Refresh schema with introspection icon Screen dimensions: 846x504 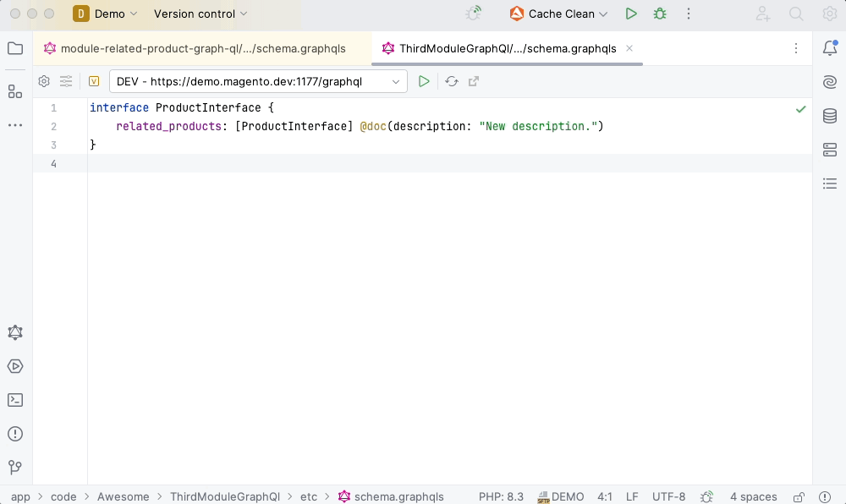coord(452,81)
